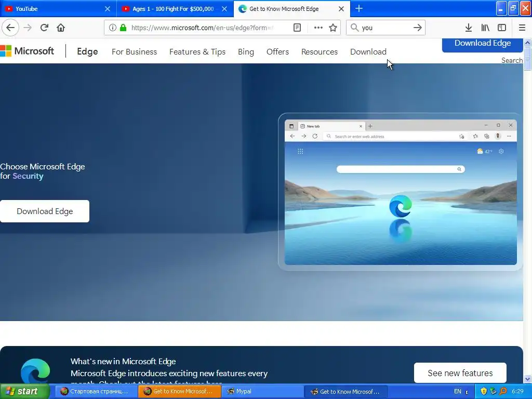Bookmark this page with the star
Viewport: 532px width, 399px height.
click(333, 28)
